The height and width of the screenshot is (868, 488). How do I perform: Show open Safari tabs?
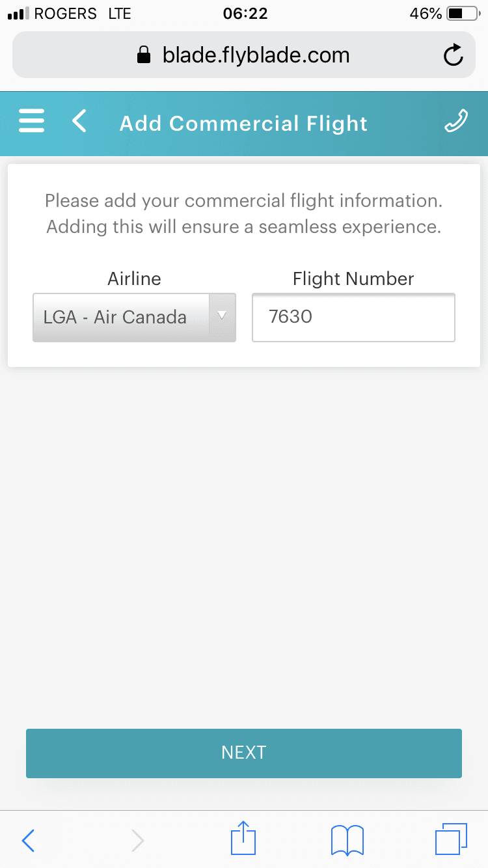tap(450, 839)
